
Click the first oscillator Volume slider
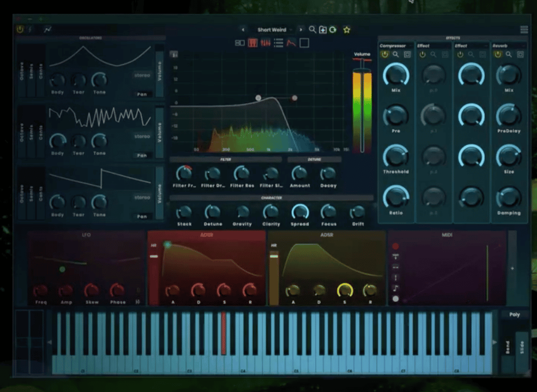pos(160,71)
